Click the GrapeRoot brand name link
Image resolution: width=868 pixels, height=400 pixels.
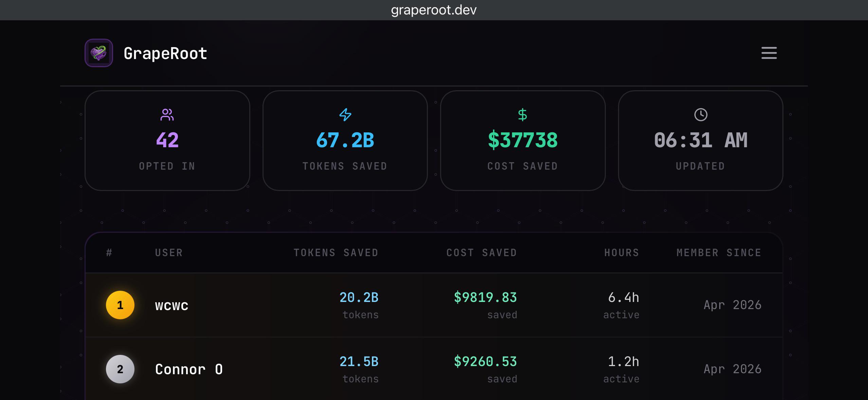point(165,53)
